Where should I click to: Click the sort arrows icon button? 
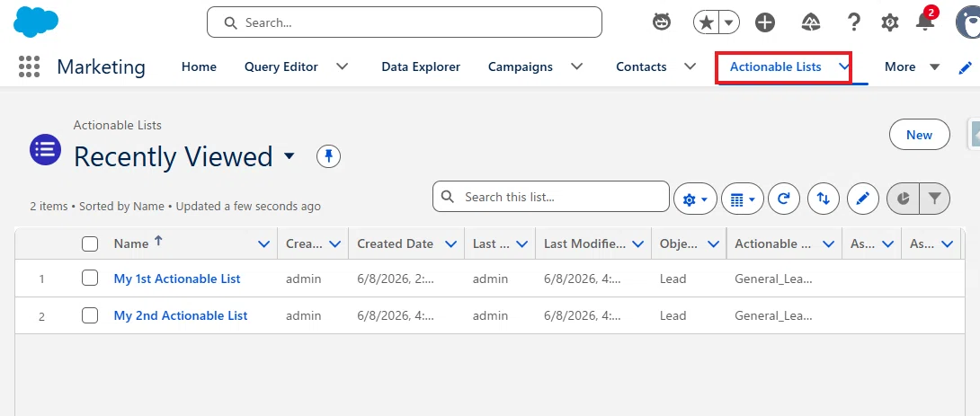pos(824,199)
